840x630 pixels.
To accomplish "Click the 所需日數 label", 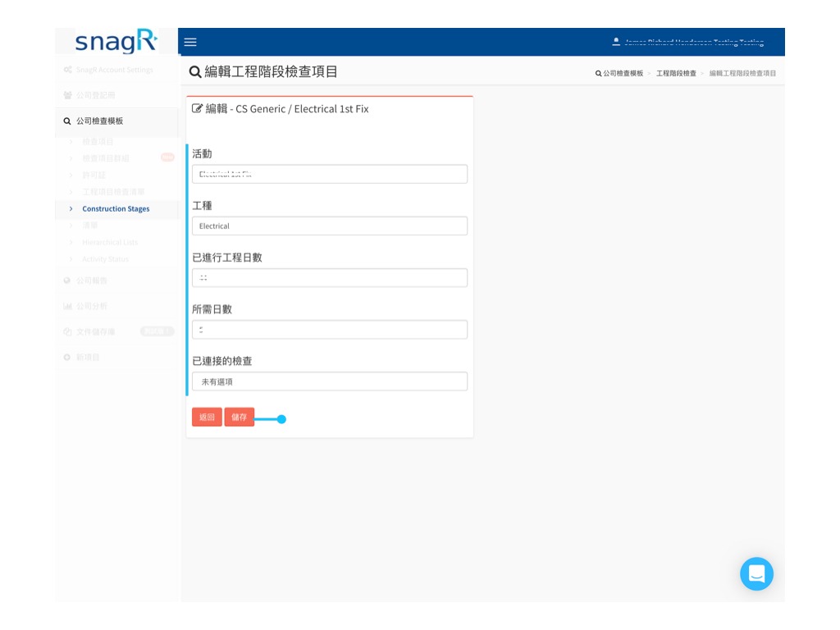I will pyautogui.click(x=212, y=309).
